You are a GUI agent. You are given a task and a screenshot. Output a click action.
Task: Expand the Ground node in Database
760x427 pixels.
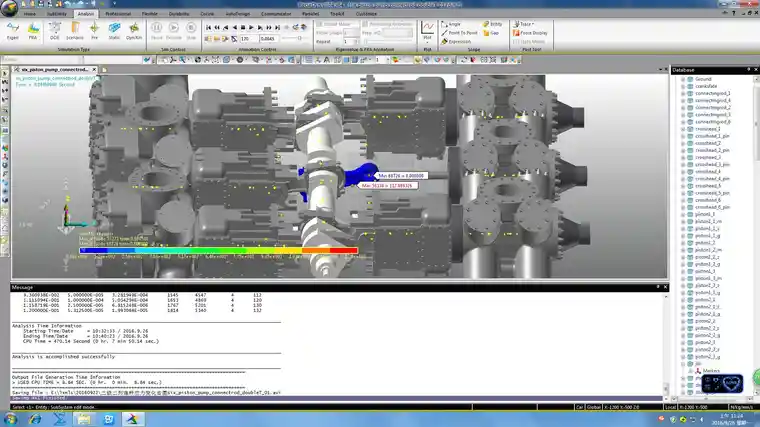(x=683, y=79)
